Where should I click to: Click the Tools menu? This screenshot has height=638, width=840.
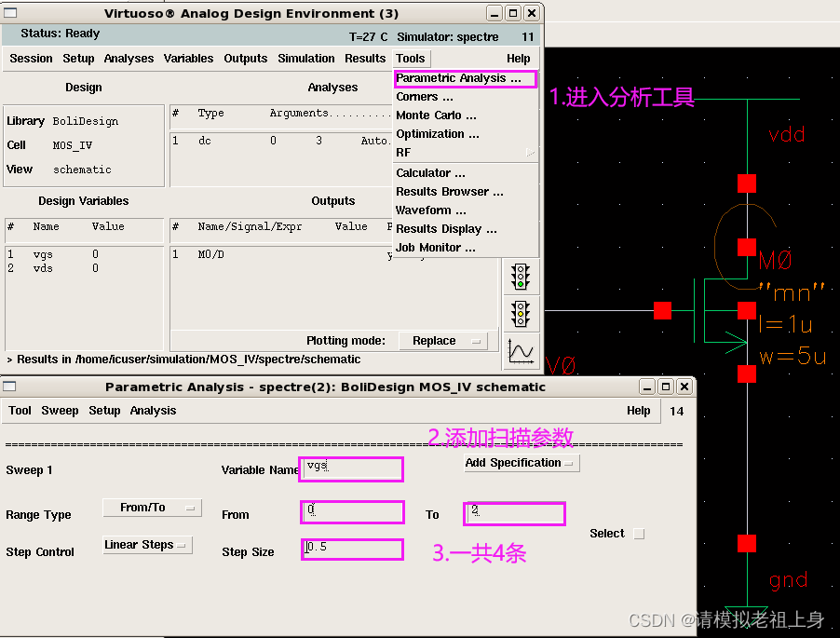point(411,59)
